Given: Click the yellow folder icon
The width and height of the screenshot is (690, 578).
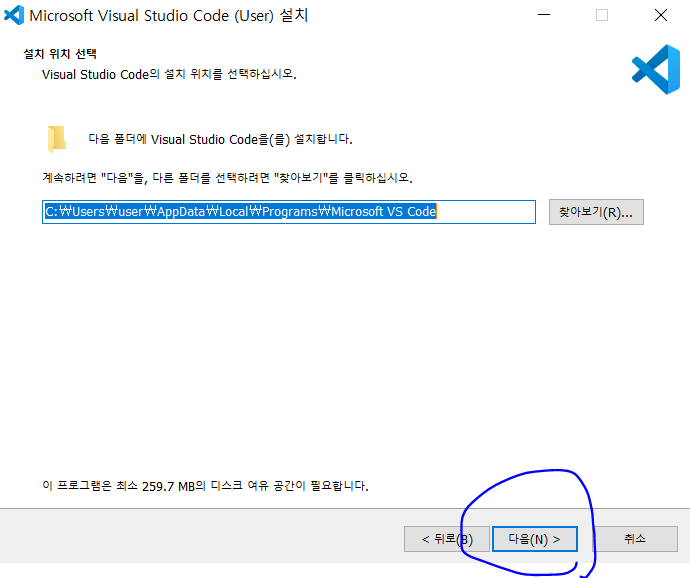Looking at the screenshot, I should [57, 139].
